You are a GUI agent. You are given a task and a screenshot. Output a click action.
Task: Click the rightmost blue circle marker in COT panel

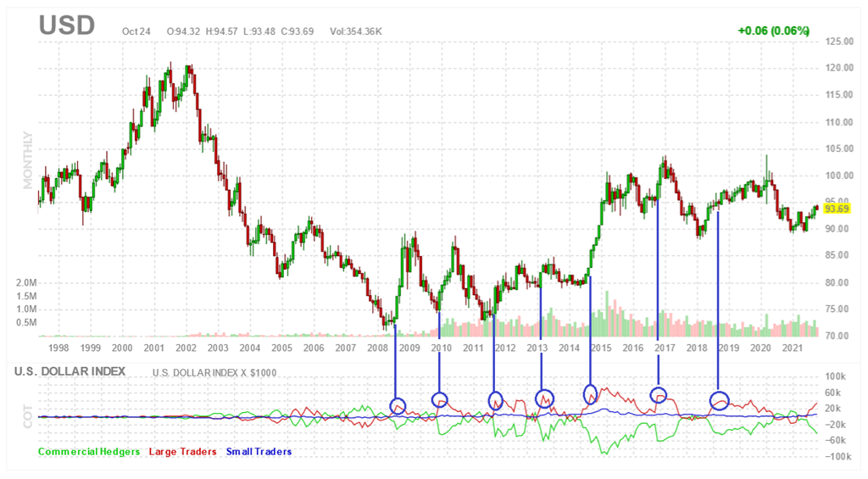(719, 399)
